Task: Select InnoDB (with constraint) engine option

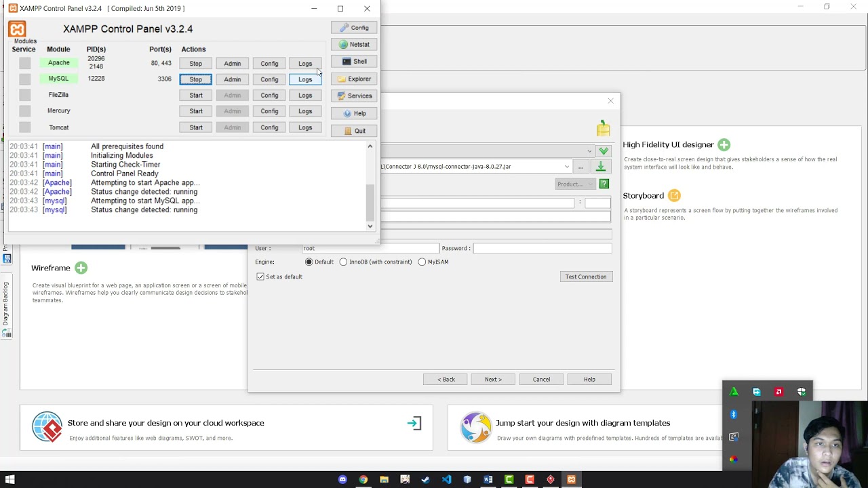Action: tap(343, 262)
